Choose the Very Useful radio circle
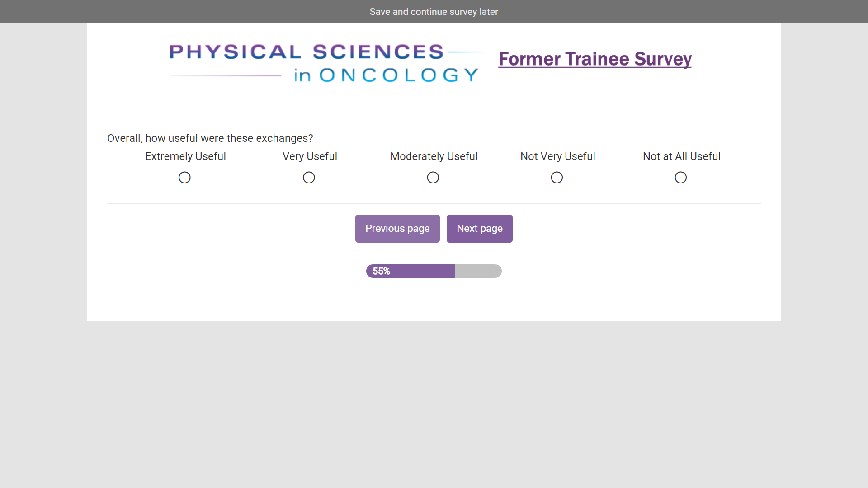This screenshot has height=488, width=868. [x=309, y=178]
